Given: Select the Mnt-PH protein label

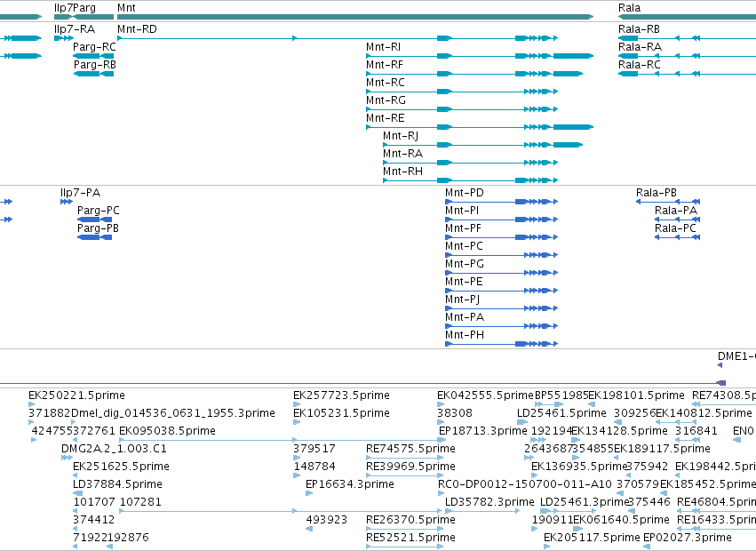Looking at the screenshot, I should coord(465,335).
